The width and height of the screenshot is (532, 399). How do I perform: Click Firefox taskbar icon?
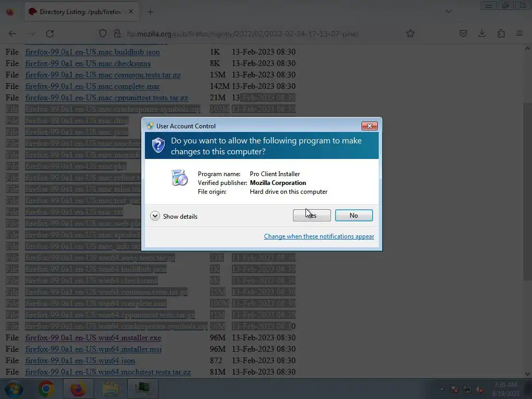(78, 389)
